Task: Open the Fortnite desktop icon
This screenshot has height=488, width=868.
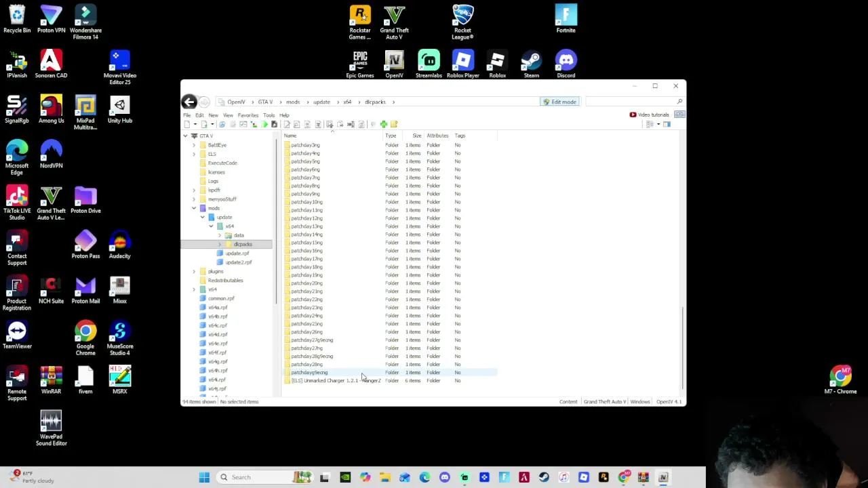Action: tap(566, 18)
